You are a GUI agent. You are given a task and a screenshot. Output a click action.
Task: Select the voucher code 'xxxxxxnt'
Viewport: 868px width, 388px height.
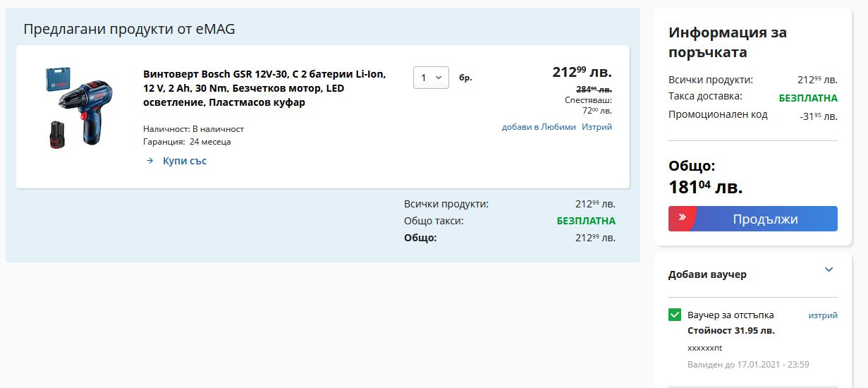tap(705, 348)
